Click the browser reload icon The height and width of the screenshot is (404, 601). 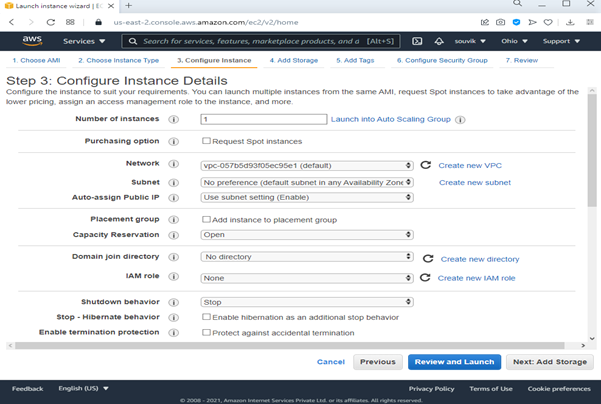(x=51, y=22)
